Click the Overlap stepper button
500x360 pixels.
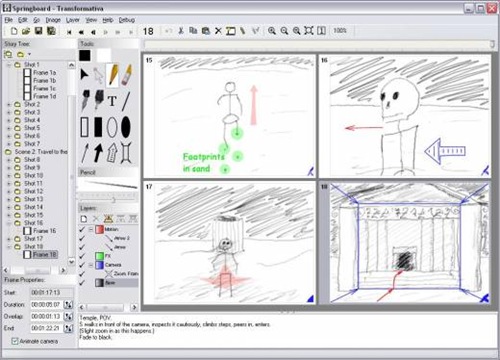(68, 316)
